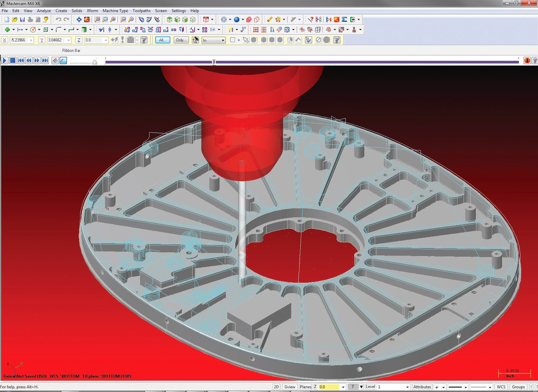This screenshot has width=538, height=392.
Task: Toggle the Y coordinate lock button
Action: click(41, 40)
